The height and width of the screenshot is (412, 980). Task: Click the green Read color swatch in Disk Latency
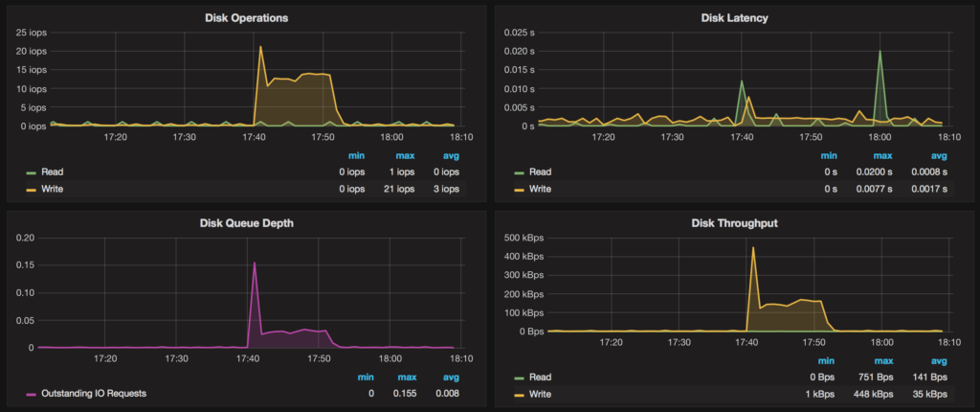(x=520, y=173)
